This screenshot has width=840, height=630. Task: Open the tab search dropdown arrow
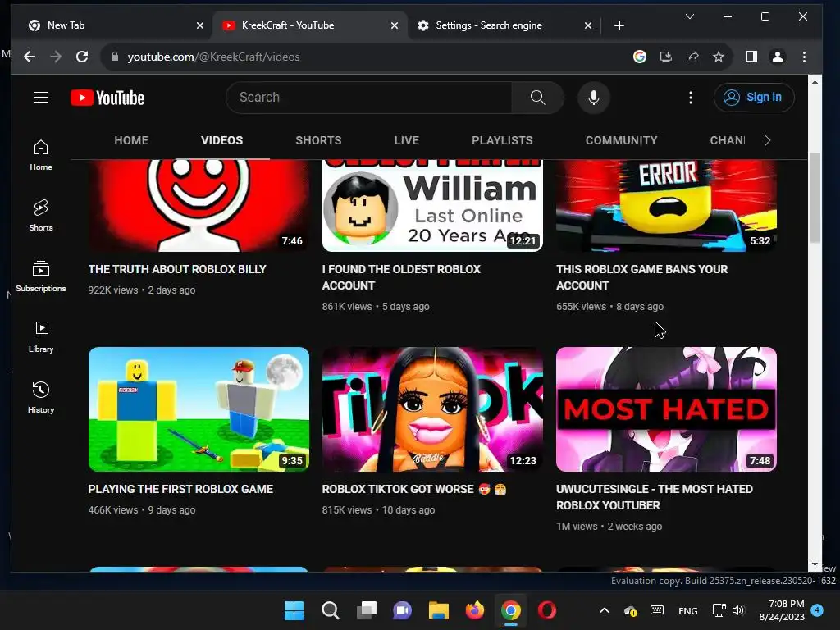pyautogui.click(x=690, y=16)
